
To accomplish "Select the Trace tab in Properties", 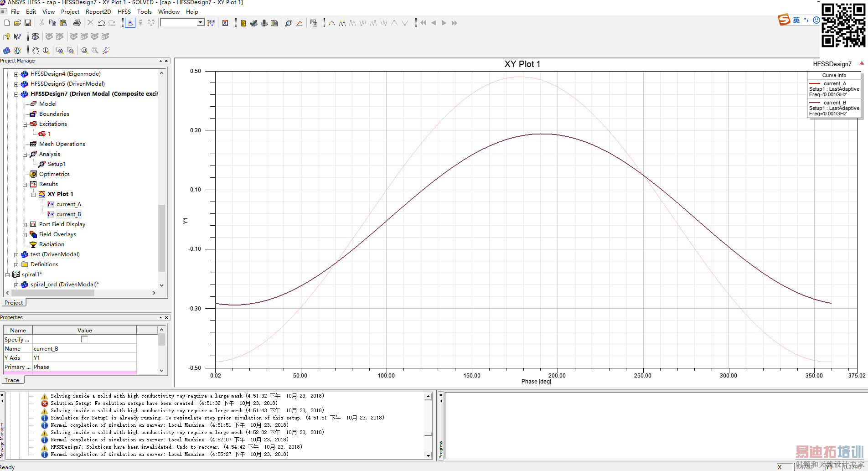I will click(12, 380).
